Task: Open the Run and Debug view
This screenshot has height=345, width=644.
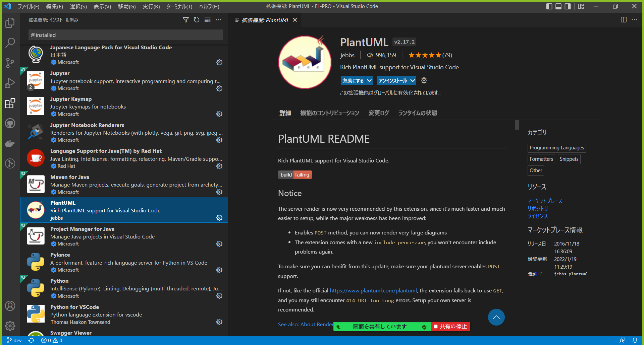Action: pyautogui.click(x=10, y=83)
